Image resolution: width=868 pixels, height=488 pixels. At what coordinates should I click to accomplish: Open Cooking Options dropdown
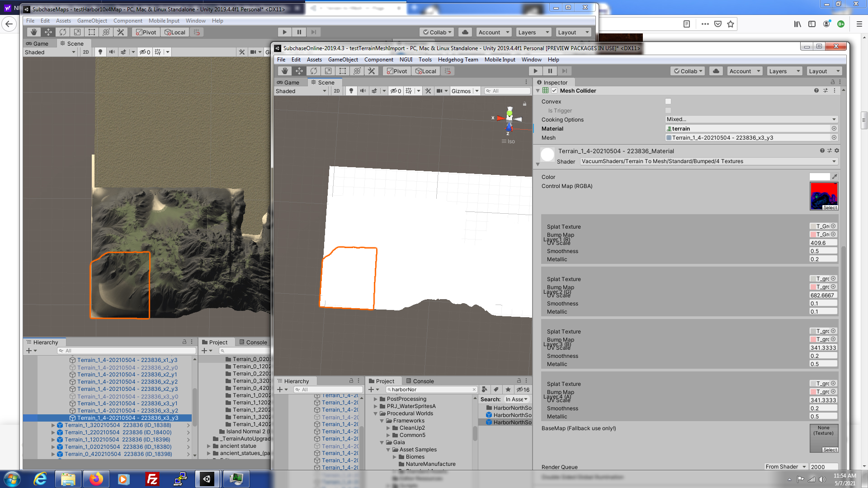751,119
